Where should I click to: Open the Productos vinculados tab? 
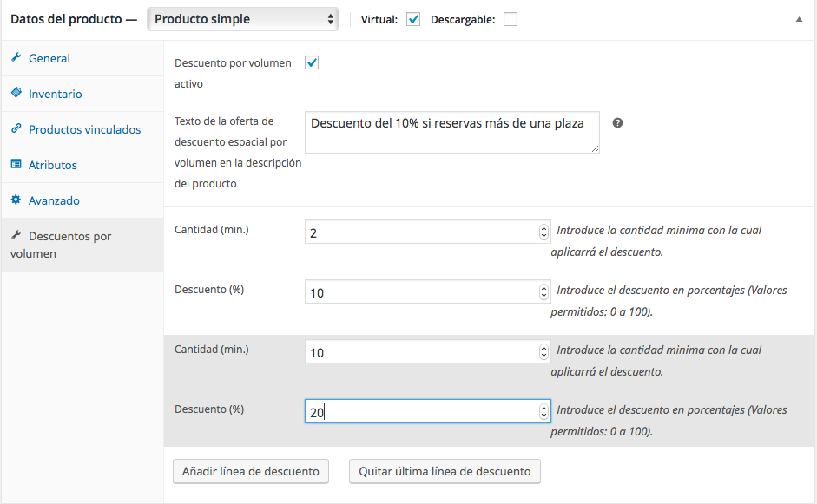tap(82, 129)
